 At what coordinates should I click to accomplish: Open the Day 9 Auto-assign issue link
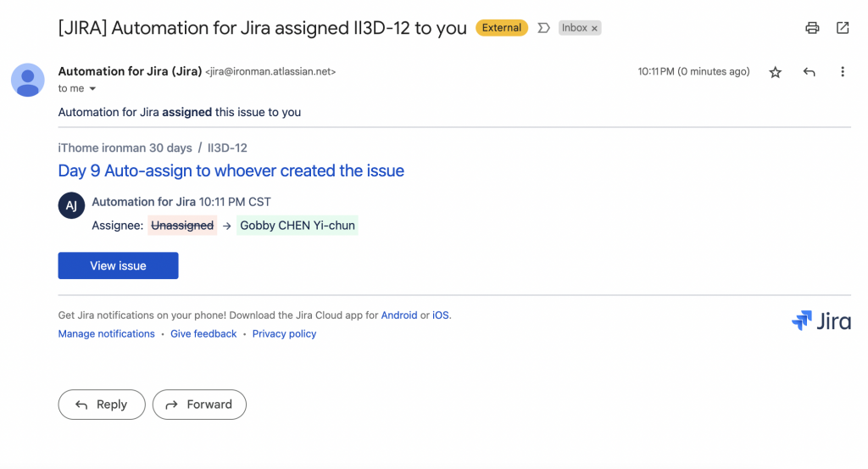coord(231,170)
